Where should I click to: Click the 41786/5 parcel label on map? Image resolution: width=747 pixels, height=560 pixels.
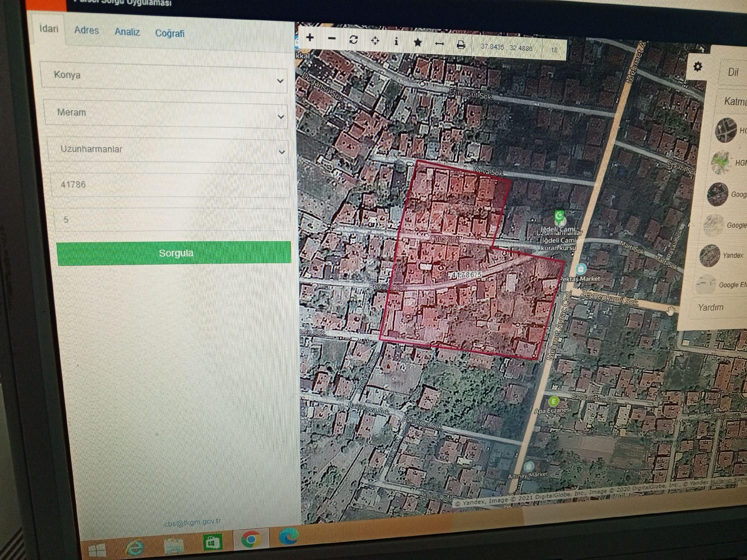(466, 275)
